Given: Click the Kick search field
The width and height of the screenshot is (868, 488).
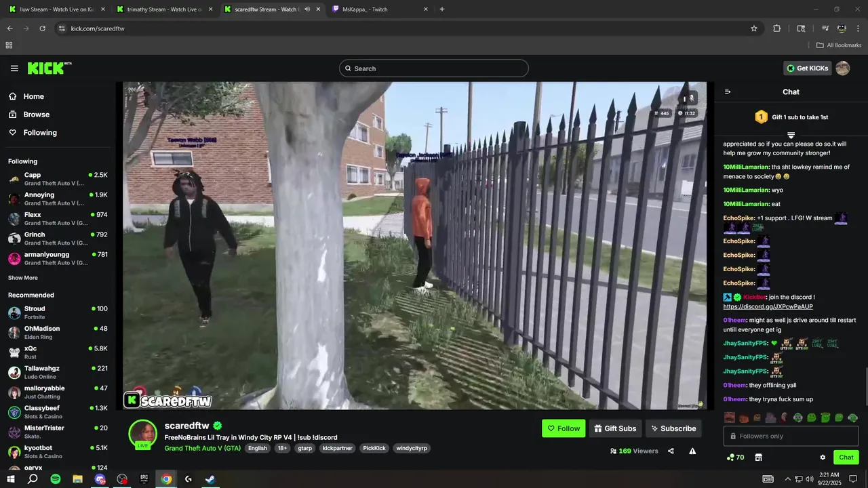Looking at the screenshot, I should [434, 68].
